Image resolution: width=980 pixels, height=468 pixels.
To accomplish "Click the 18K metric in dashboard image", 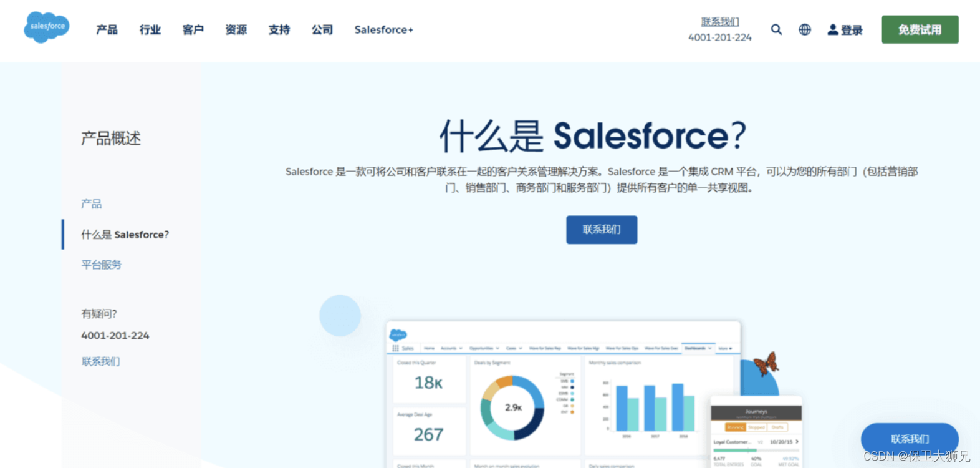I will 429,383.
